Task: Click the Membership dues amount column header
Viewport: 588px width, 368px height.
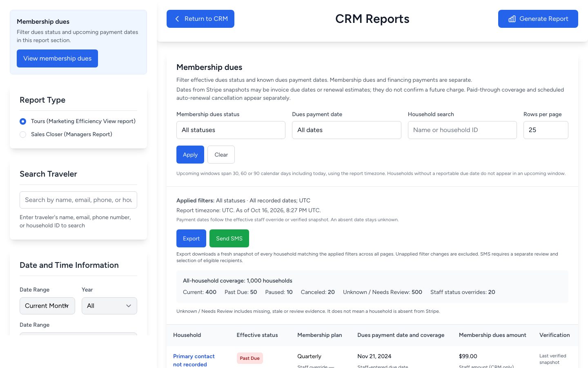Action: click(x=492, y=335)
